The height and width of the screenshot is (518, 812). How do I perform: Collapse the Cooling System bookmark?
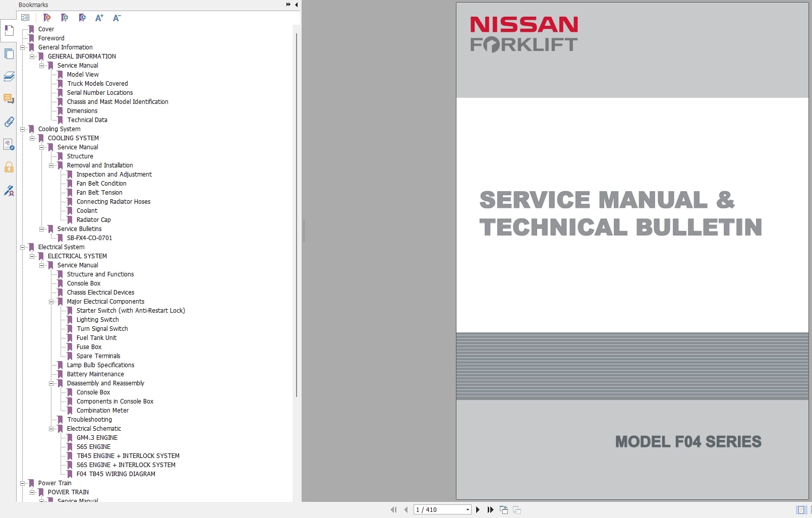tap(22, 129)
